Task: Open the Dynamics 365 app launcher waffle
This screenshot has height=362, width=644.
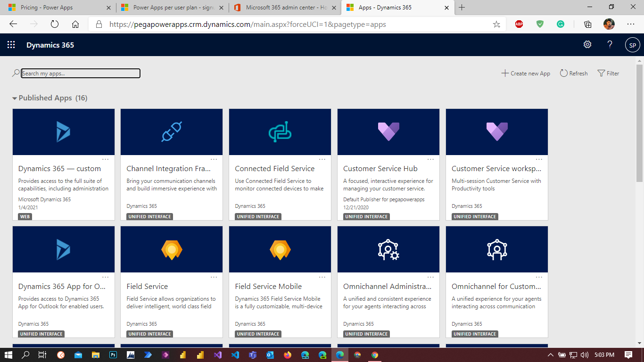Action: tap(11, 45)
